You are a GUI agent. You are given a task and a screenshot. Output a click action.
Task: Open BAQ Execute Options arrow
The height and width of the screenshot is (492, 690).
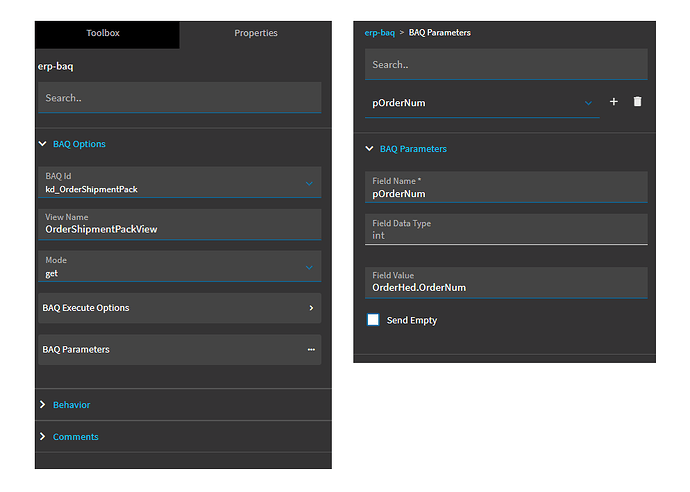(311, 308)
